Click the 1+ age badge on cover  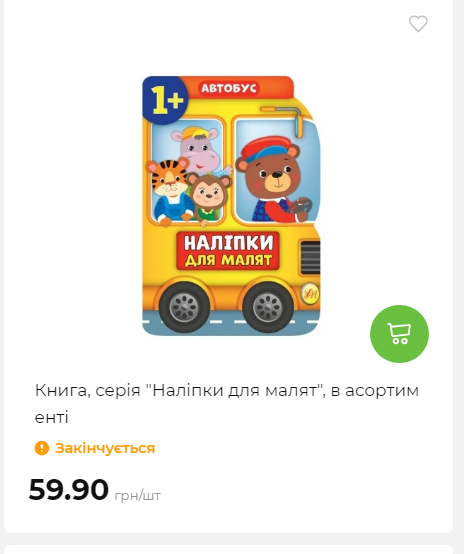point(165,100)
